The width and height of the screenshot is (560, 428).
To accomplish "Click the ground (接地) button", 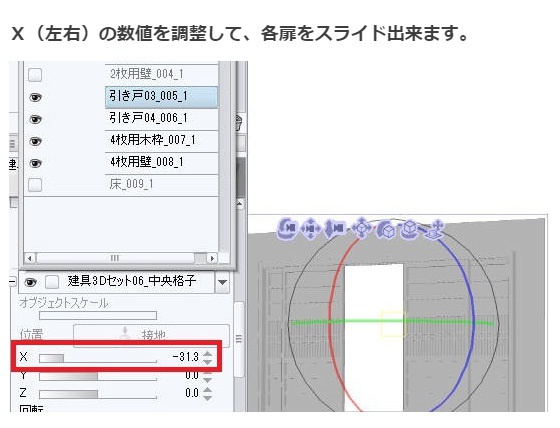I will point(151,334).
